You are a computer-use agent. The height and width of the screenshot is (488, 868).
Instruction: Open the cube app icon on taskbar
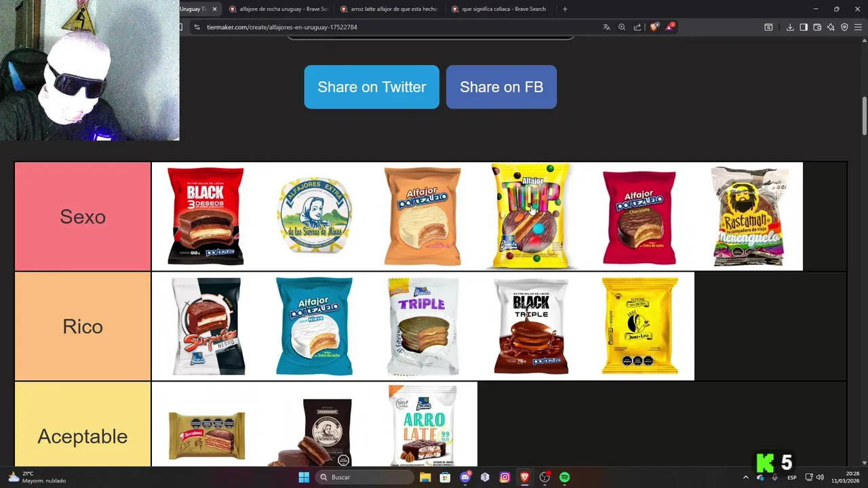485,477
